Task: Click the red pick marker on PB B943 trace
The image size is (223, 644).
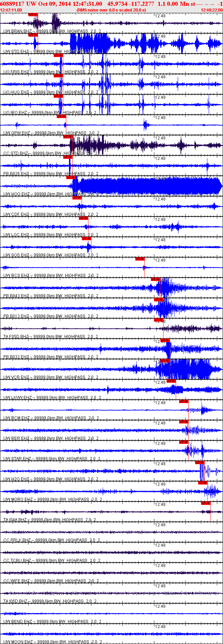Action: click(156, 279)
